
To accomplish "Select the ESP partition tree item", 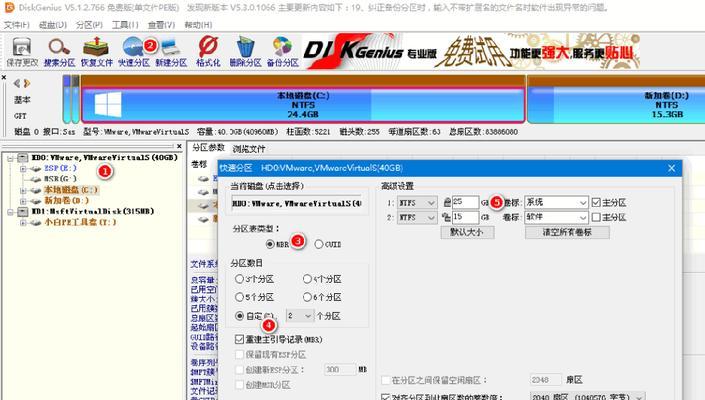I will 60,168.
